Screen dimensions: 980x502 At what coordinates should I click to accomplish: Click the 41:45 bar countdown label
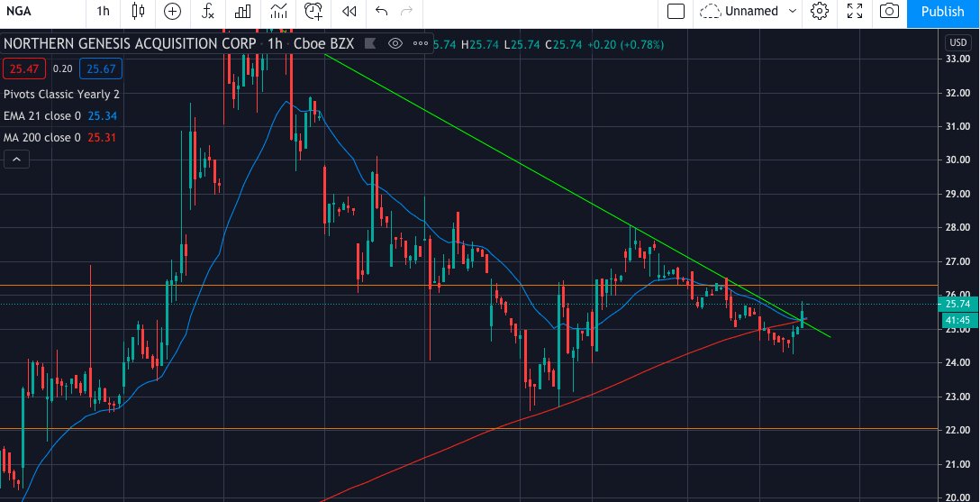(958, 320)
